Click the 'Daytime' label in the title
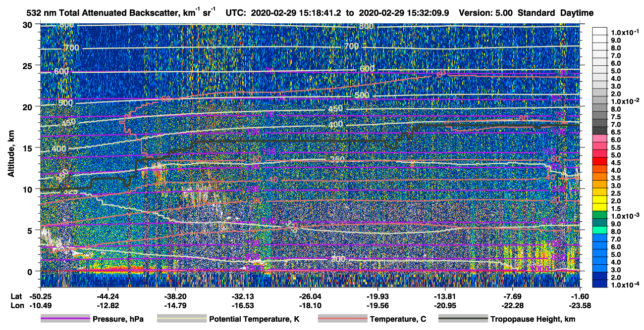This screenshot has height=330, width=644. click(x=577, y=13)
